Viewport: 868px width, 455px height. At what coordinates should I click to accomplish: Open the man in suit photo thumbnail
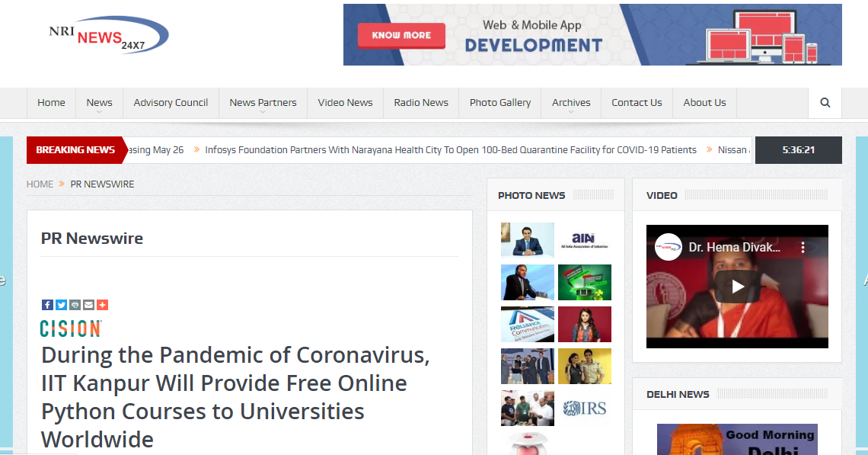click(528, 241)
